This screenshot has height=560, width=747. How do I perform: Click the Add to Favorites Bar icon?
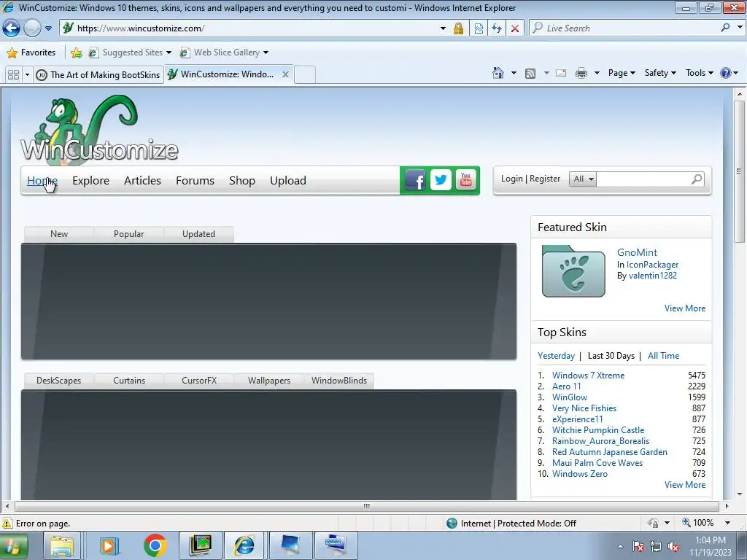coord(76,52)
